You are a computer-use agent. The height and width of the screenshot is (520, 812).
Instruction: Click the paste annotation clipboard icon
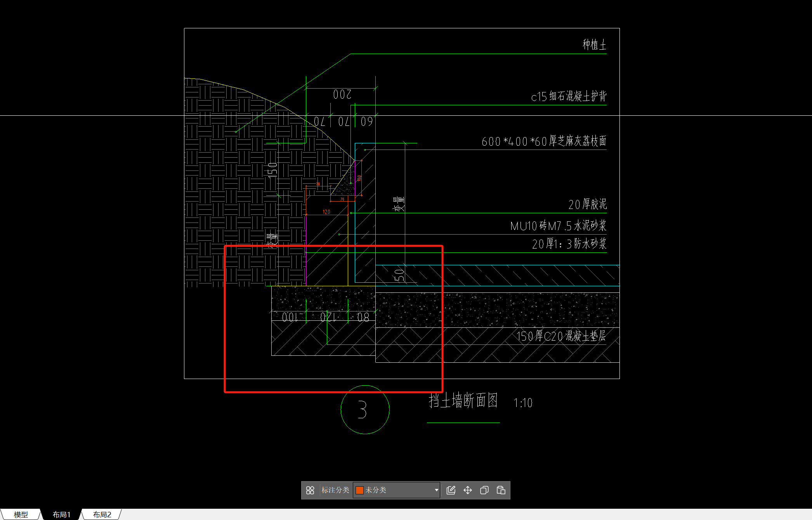[501, 490]
